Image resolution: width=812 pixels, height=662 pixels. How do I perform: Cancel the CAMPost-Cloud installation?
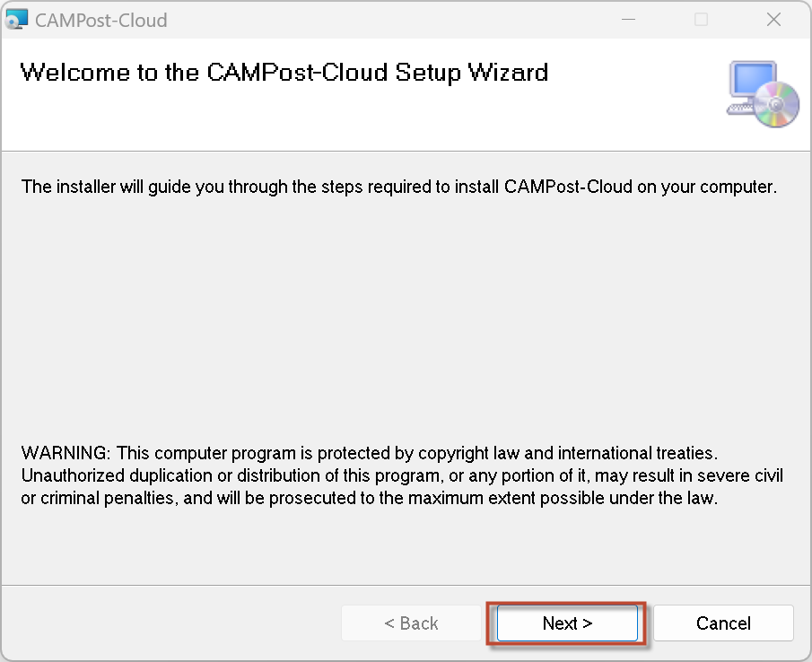click(x=723, y=623)
